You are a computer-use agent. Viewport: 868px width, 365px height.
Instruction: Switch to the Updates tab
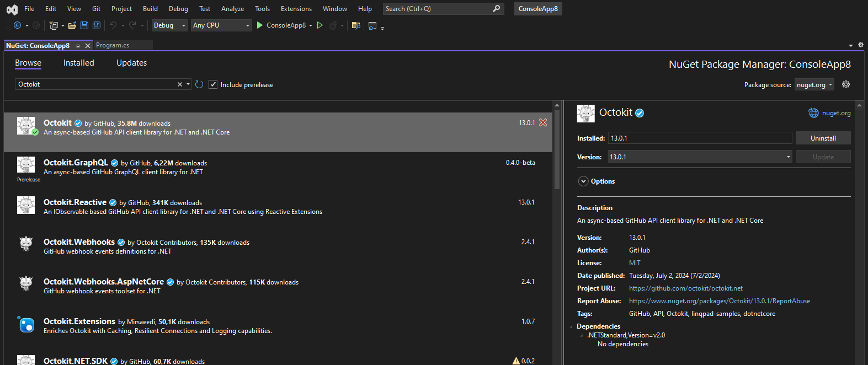[x=132, y=63]
